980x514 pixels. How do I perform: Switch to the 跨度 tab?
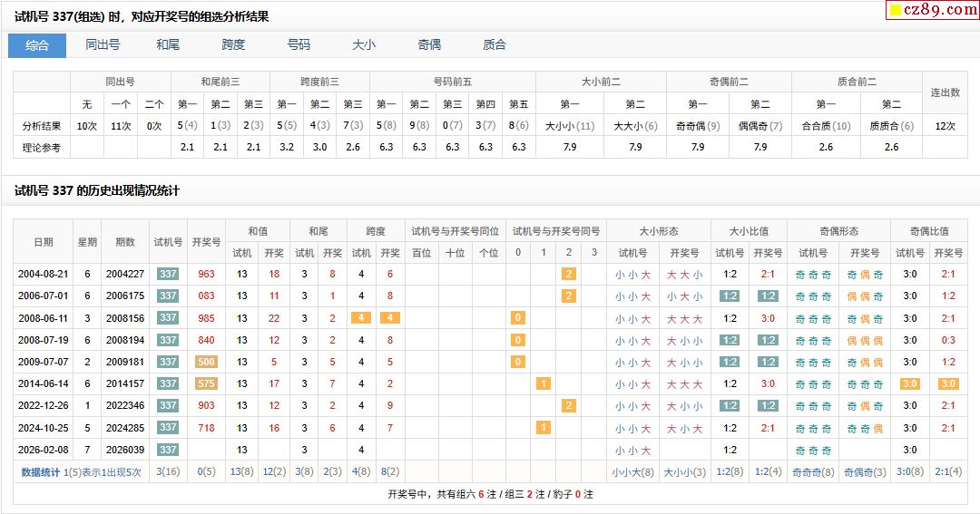click(233, 45)
